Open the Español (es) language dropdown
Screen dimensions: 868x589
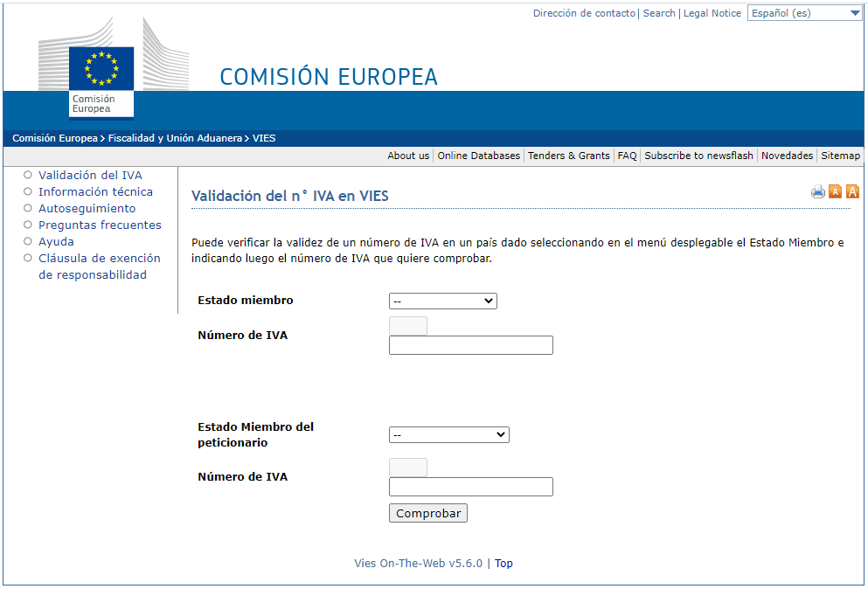[805, 13]
